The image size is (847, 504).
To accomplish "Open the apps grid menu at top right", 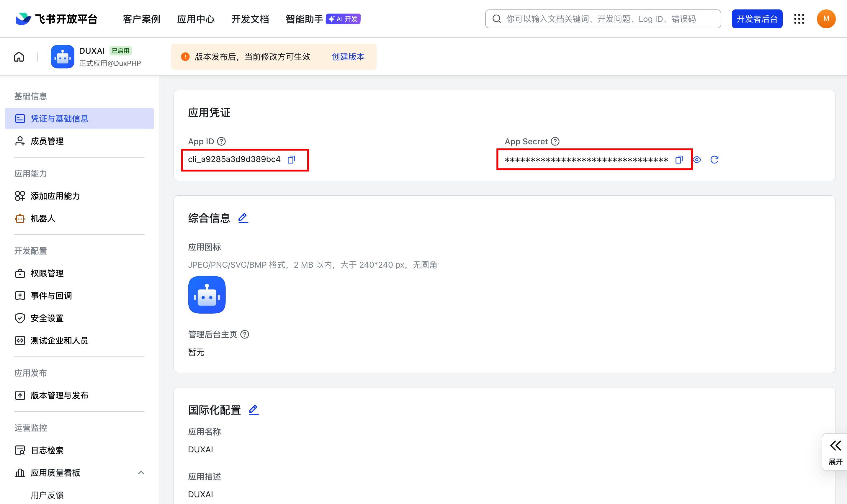I will [799, 19].
